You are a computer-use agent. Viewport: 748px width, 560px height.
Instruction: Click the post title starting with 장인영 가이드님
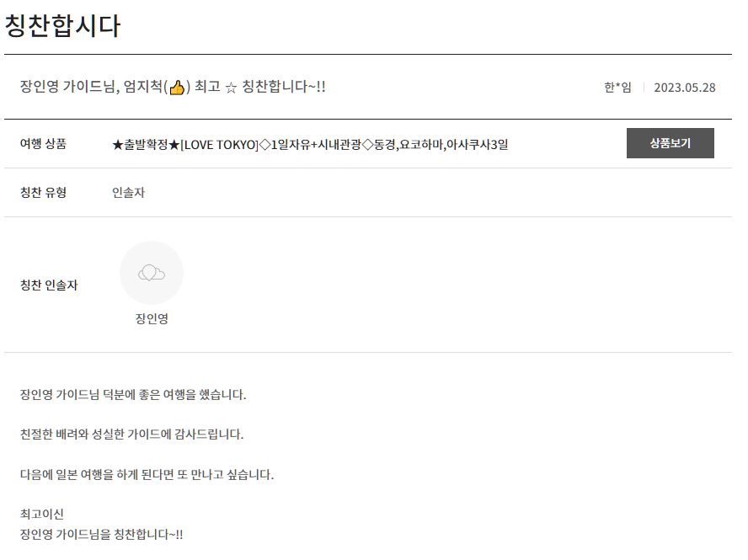tap(173, 87)
